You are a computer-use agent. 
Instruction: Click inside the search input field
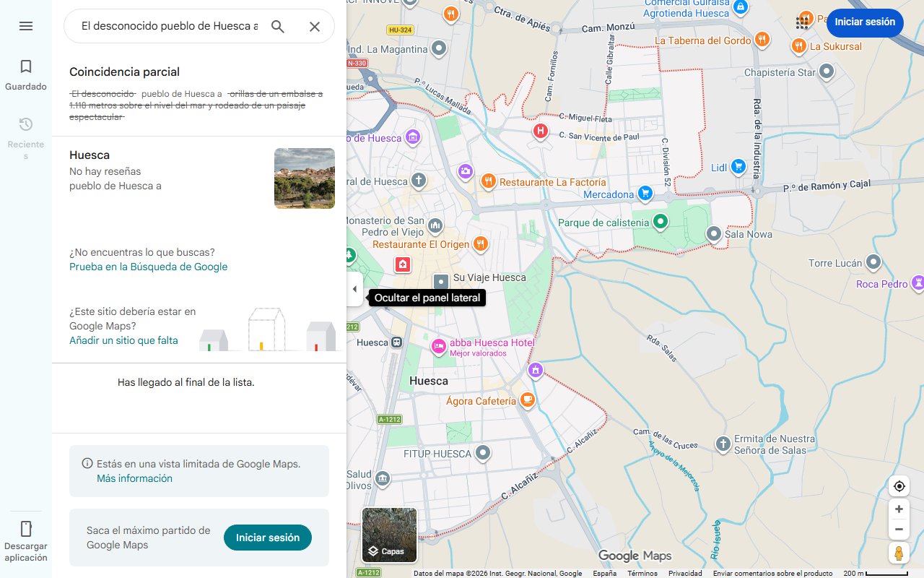click(x=166, y=26)
